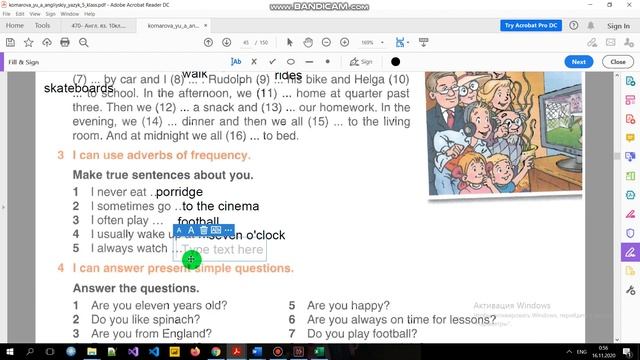Open the help question mark icon
Screen dimensions: 640x360
point(573,25)
